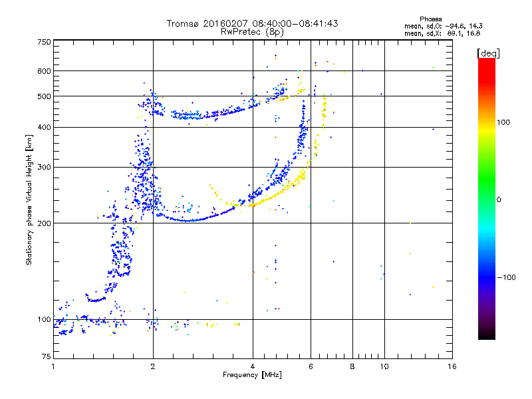Click the 'Phases' header label
This screenshot has width=532, height=399.
click(x=430, y=19)
